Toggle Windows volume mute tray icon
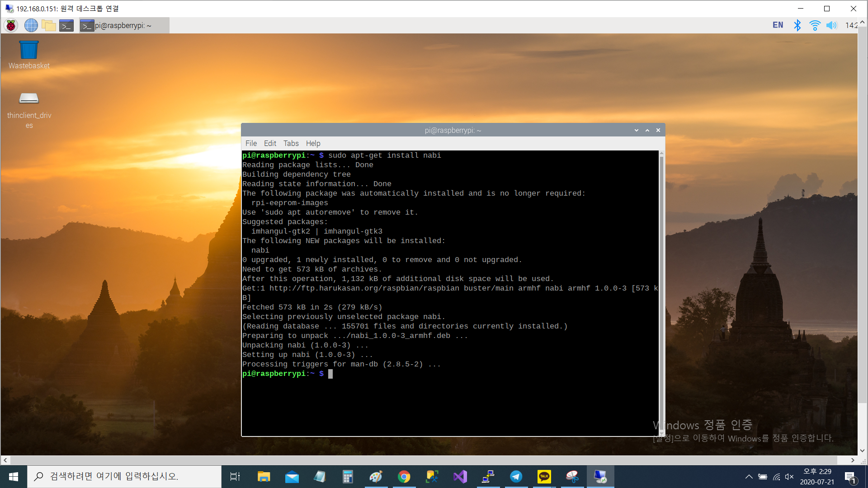This screenshot has height=488, width=868. 789,477
